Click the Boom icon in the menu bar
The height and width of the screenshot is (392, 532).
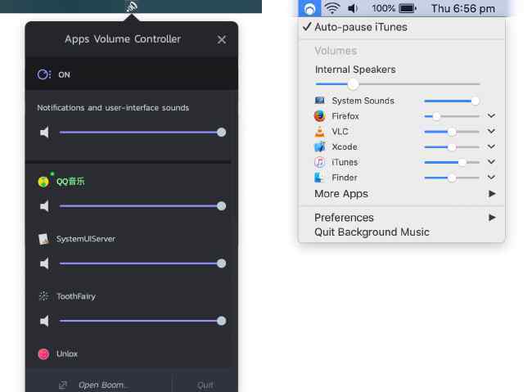[x=132, y=7]
